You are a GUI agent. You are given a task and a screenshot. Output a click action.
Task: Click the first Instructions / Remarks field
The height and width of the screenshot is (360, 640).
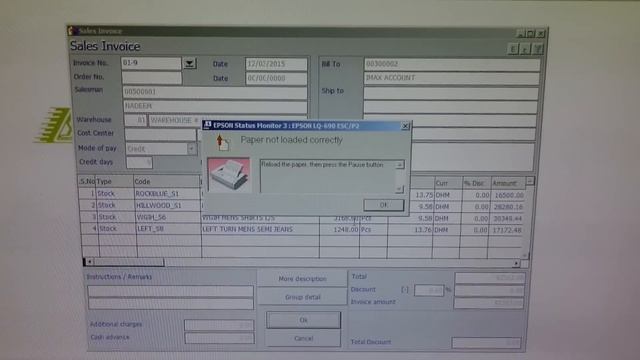[x=170, y=291]
